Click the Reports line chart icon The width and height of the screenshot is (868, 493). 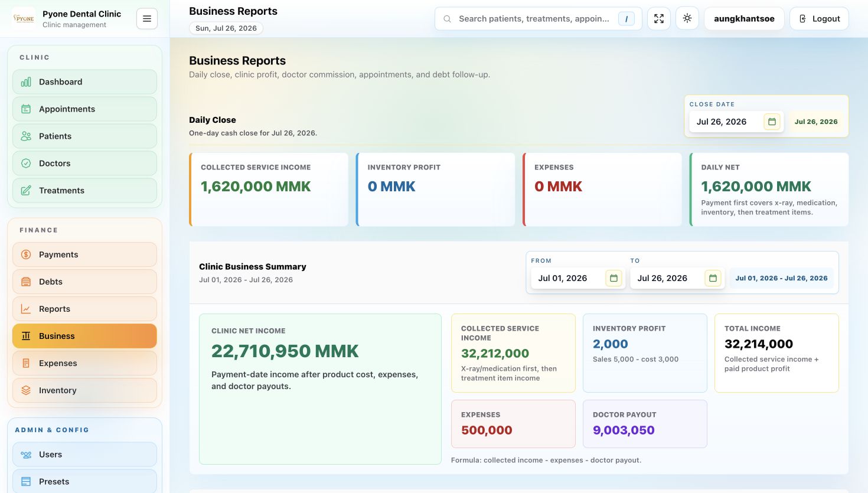tap(26, 309)
